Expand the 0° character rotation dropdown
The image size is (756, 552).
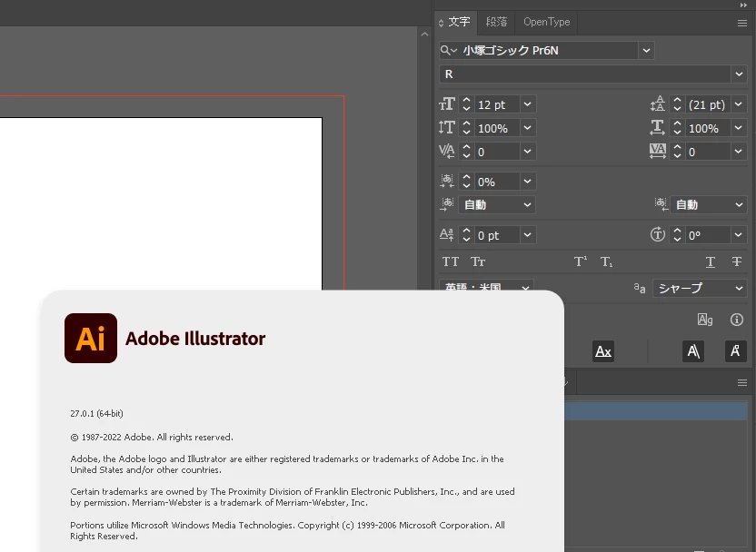click(739, 234)
